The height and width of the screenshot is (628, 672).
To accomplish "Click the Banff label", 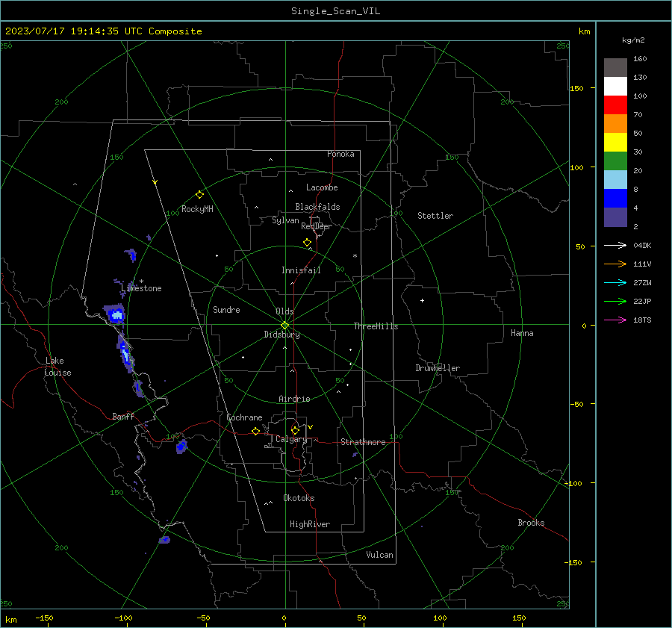I will (123, 417).
